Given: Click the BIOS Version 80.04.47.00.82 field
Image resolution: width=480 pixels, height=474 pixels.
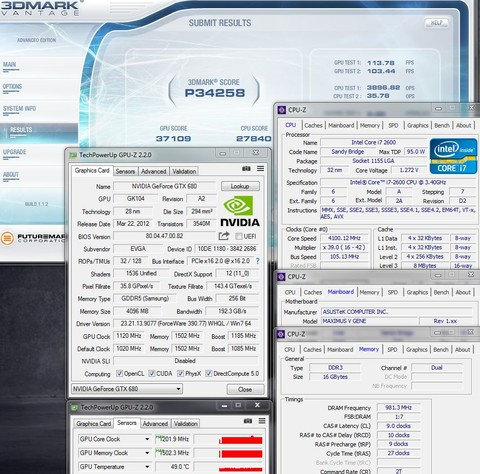Looking at the screenshot, I should point(164,236).
